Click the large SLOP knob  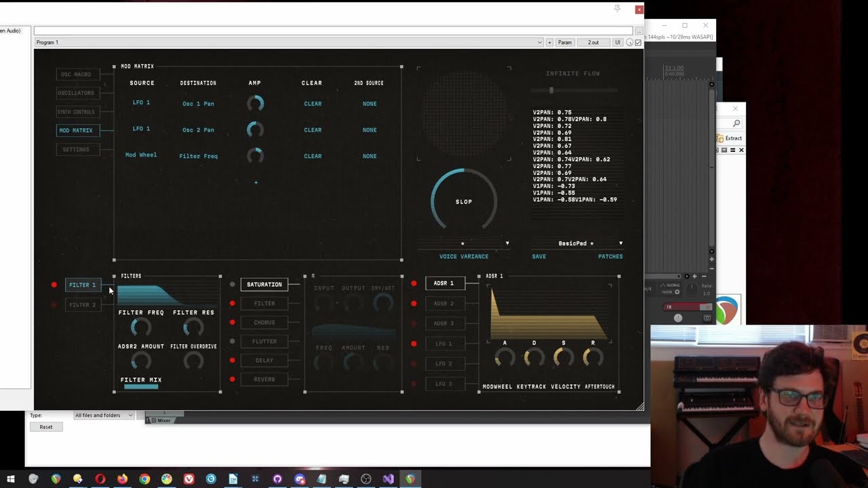pos(464,201)
